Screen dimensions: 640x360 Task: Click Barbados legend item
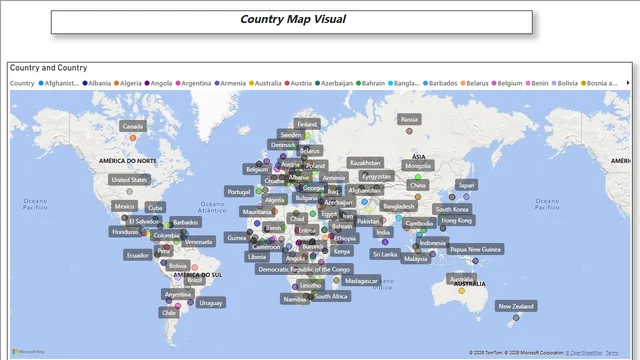440,83
